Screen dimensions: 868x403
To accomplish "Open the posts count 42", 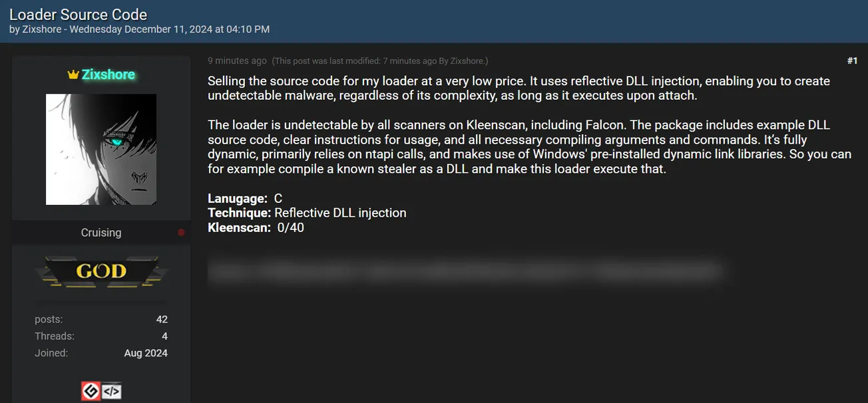I will [162, 319].
